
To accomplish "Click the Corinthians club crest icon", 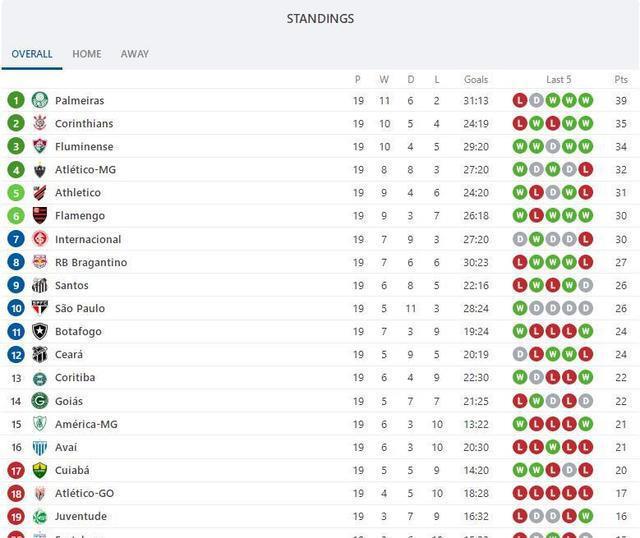I will pos(40,123).
